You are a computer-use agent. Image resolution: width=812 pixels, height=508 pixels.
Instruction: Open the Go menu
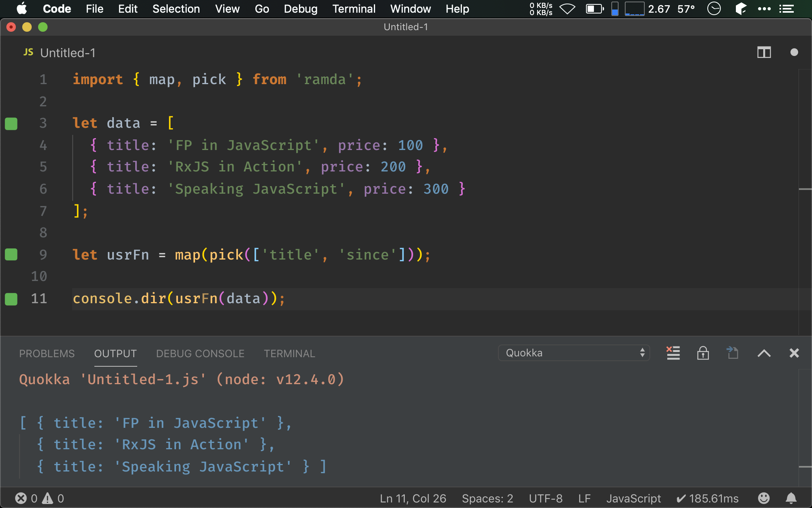(262, 9)
